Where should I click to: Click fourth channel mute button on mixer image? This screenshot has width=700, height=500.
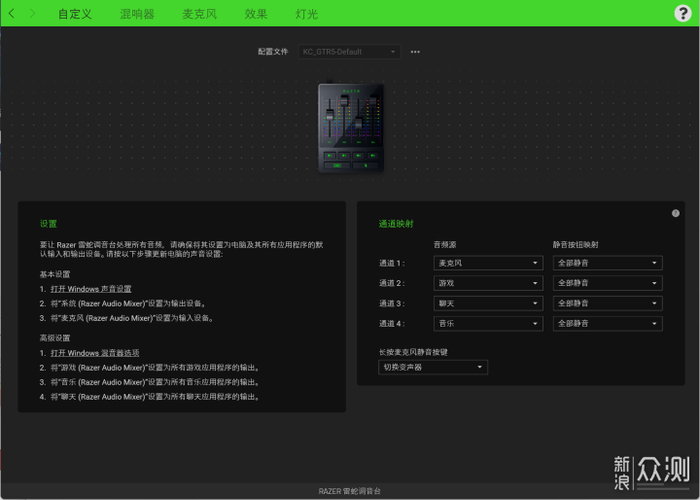(x=373, y=155)
